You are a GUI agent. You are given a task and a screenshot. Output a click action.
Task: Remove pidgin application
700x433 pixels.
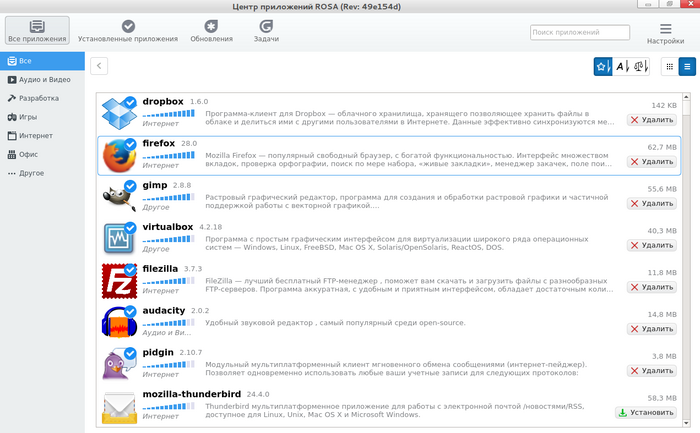652,371
